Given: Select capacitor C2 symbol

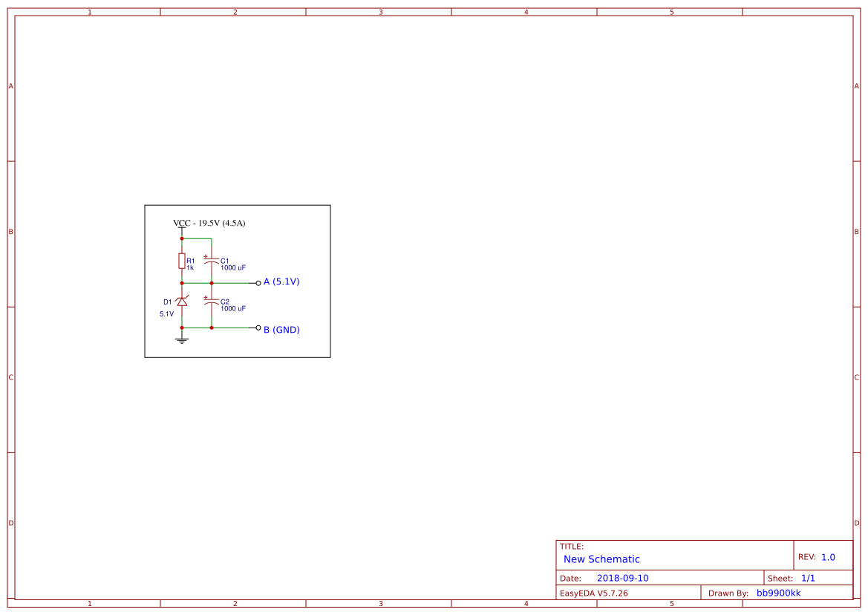Looking at the screenshot, I should [211, 302].
